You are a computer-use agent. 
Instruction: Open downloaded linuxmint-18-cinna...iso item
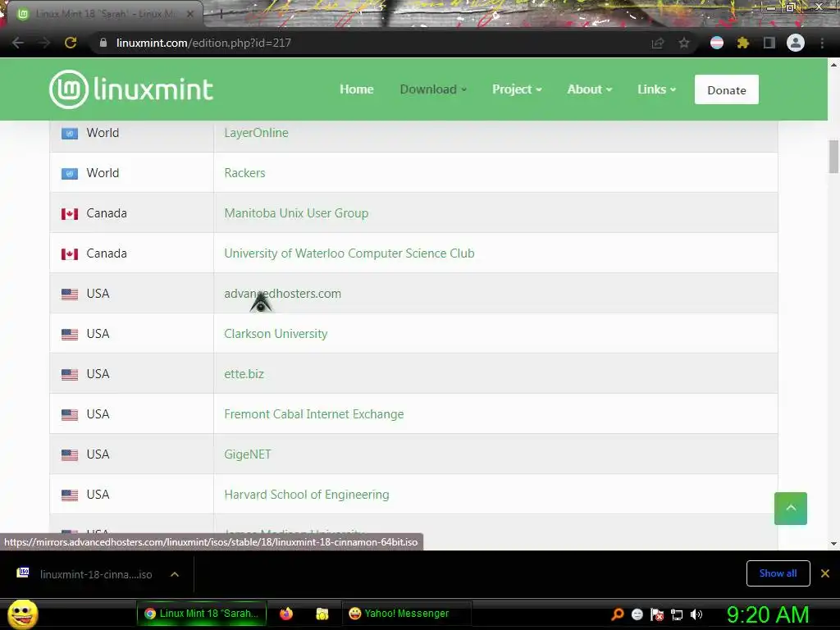(96, 574)
